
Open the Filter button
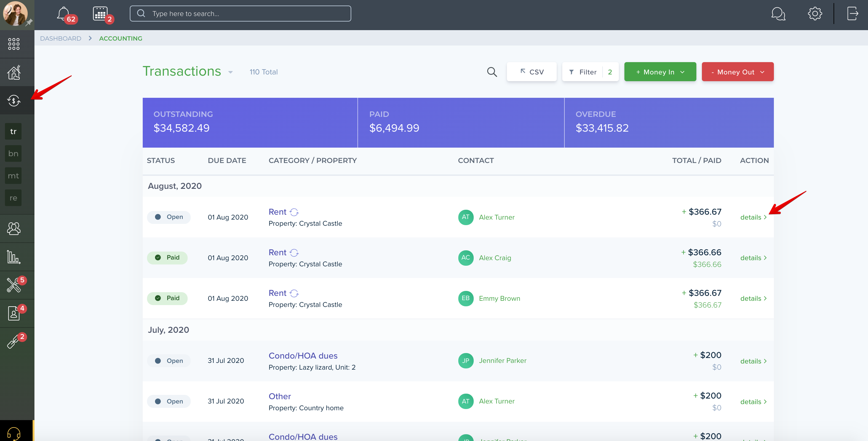(590, 72)
